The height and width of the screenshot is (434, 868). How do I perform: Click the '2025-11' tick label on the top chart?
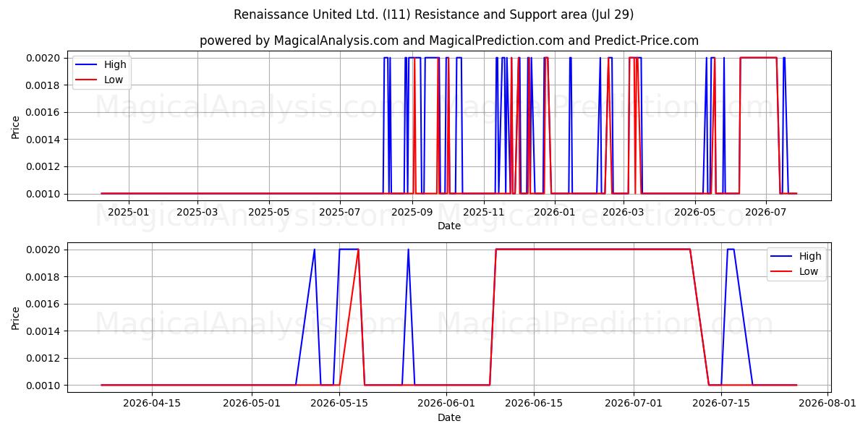pos(483,212)
